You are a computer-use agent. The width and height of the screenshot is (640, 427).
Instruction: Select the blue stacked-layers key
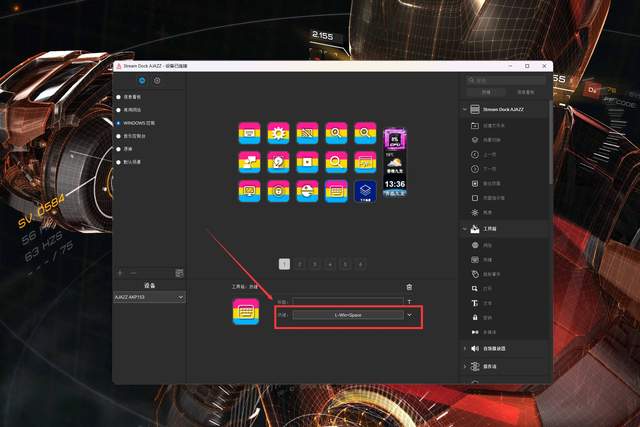tap(365, 191)
